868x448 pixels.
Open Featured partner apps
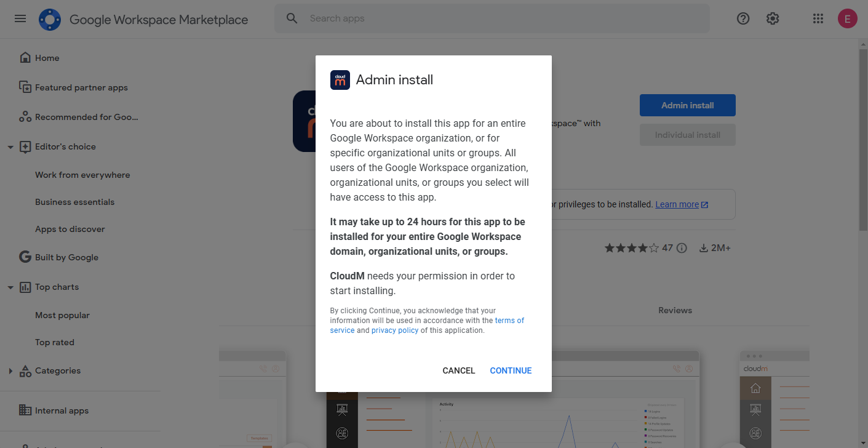click(80, 87)
